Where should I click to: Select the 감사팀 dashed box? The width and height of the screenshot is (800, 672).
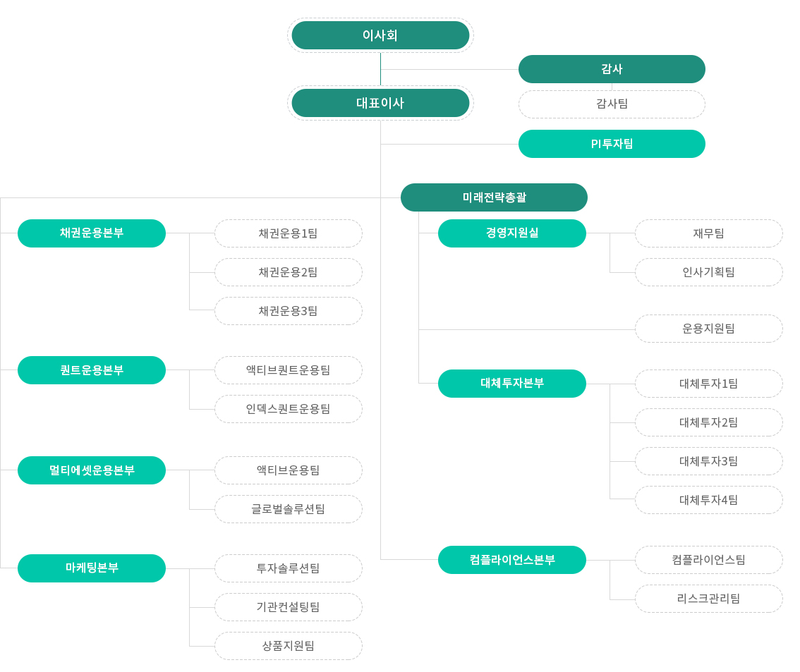click(612, 104)
